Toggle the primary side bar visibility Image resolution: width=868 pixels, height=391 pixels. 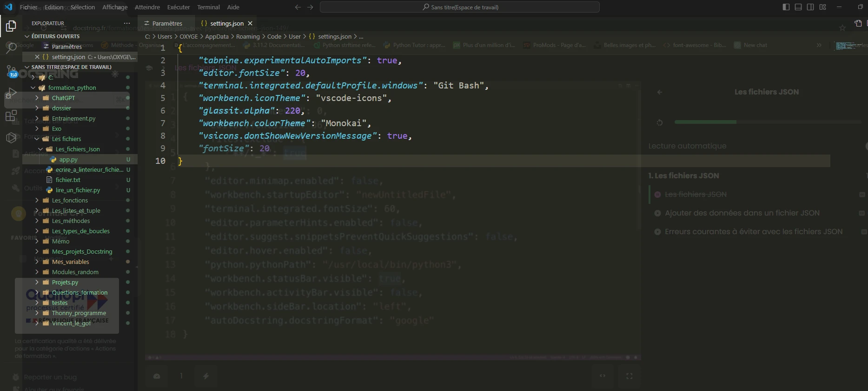(x=786, y=7)
